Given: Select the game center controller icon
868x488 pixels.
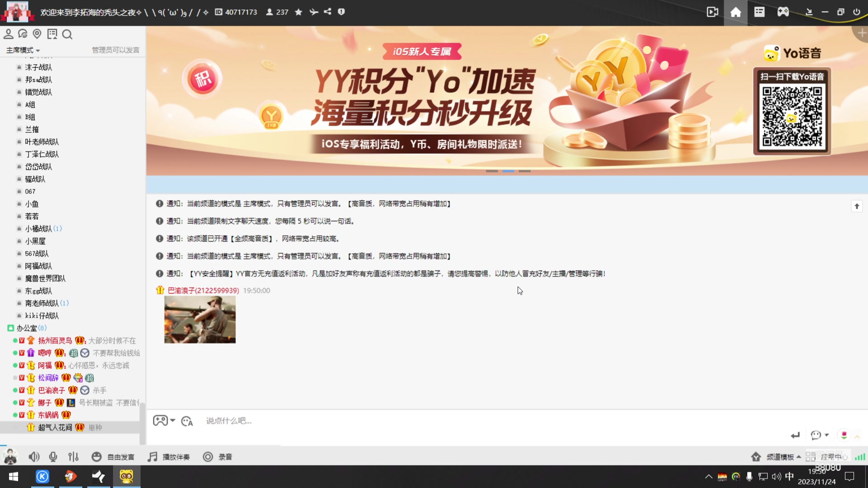Looking at the screenshot, I should point(783,12).
